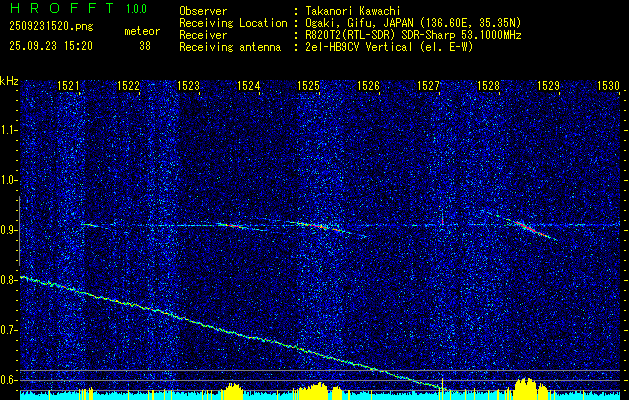The image size is (629, 400).
Task: Select receiver text R820T2(RTL-SDR) SDR-Sharp 53.1000MHz
Action: [413, 35]
